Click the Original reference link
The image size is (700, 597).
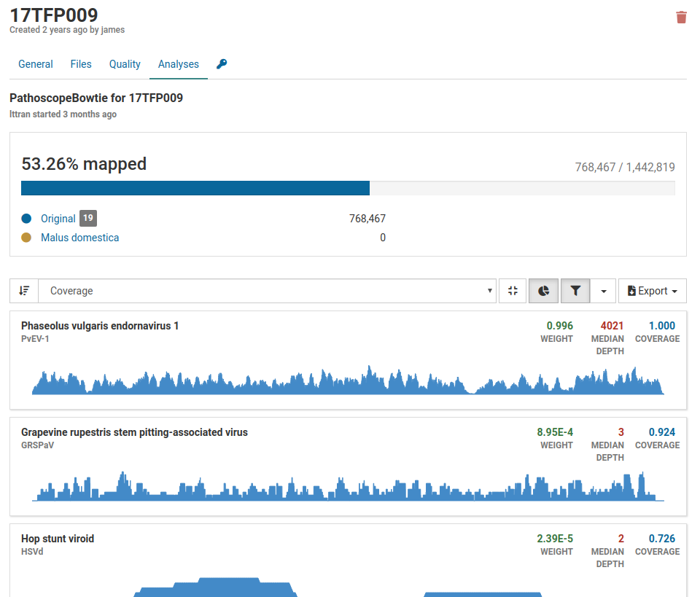pos(58,219)
